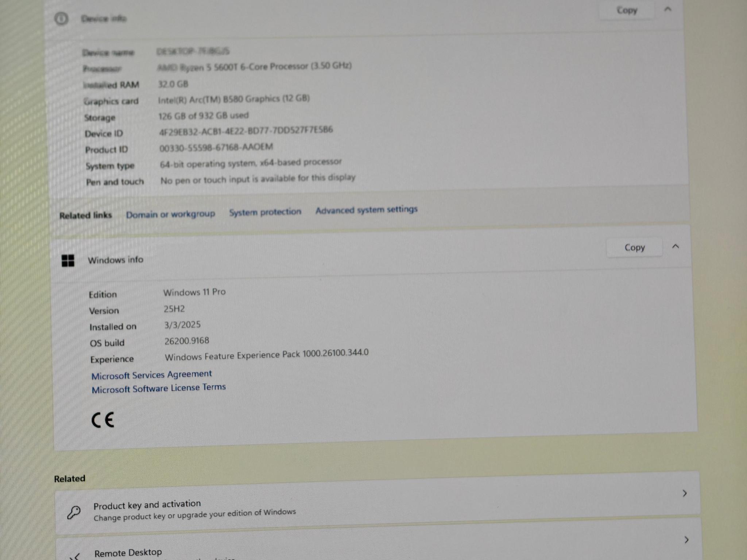The width and height of the screenshot is (747, 560).
Task: Select the Device ID value 4F29EB32-ACB1
Action: point(246,131)
